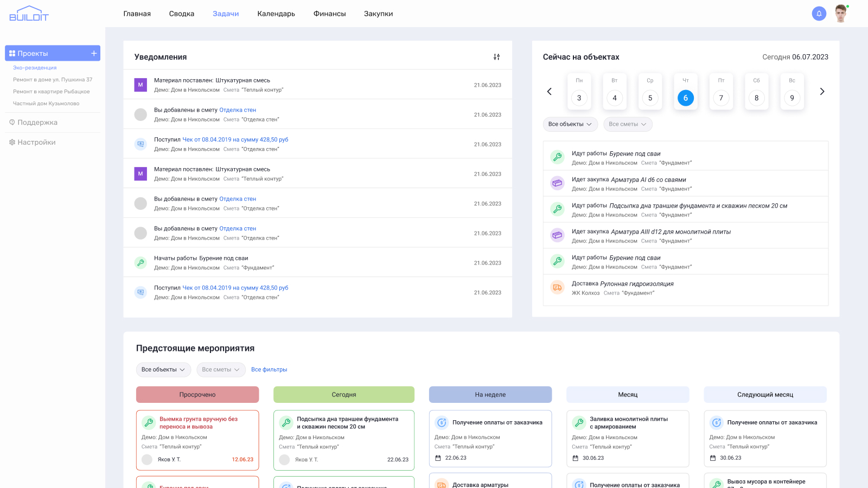The width and height of the screenshot is (868, 488).
Task: Click Все фильтры link
Action: 269,370
